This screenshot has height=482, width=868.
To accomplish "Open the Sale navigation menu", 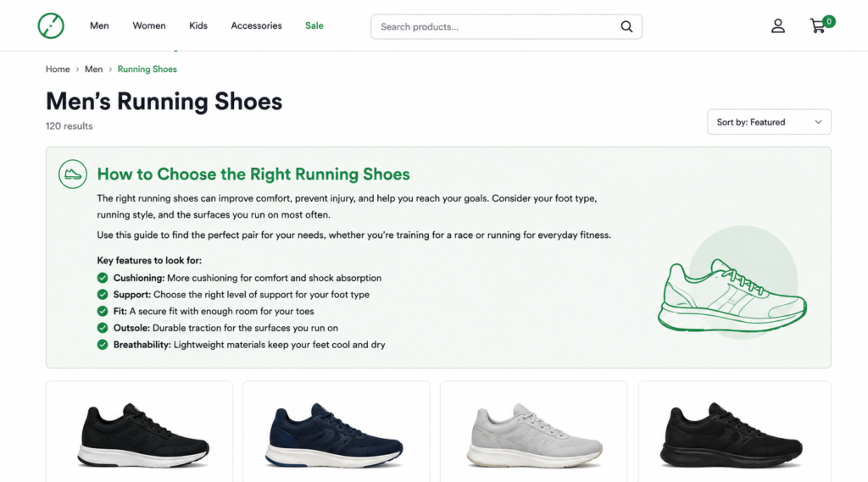I will point(314,25).
